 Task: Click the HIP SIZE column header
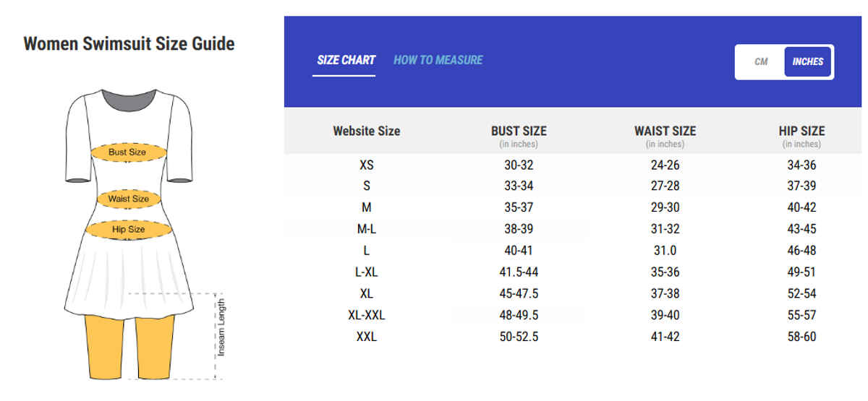tap(801, 131)
